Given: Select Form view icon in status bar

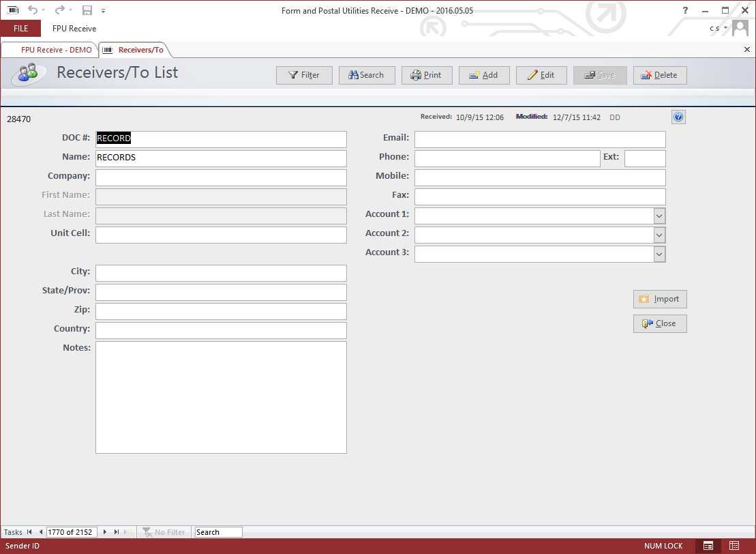Looking at the screenshot, I should (708, 546).
